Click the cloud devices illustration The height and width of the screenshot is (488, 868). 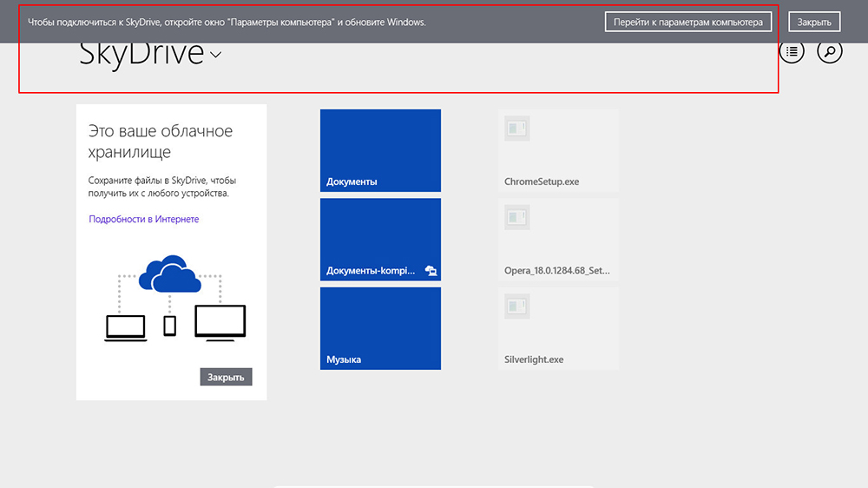tap(175, 298)
